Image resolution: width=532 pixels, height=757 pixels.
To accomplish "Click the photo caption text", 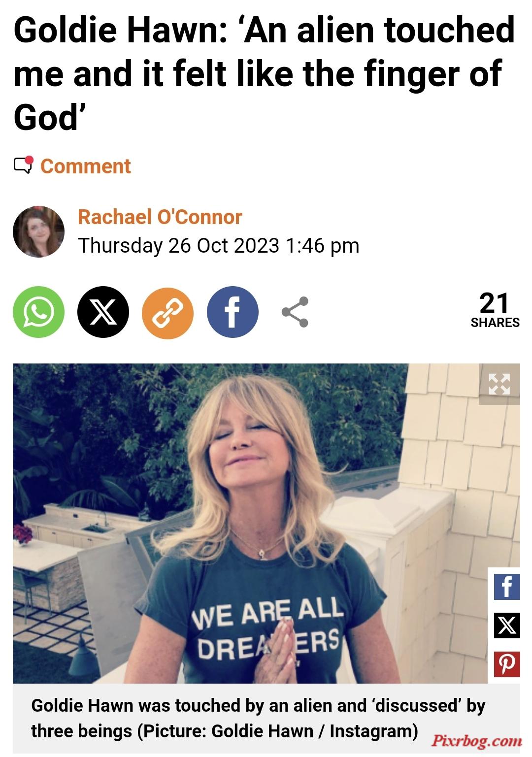I will click(258, 718).
